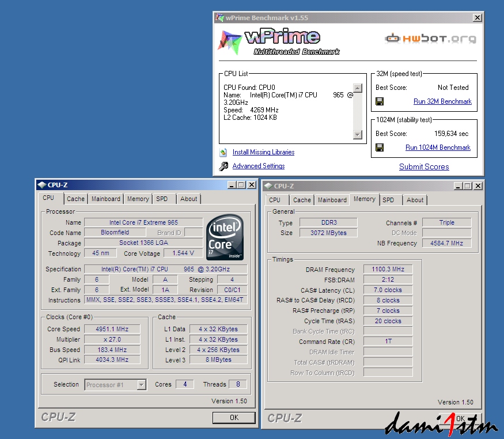
Task: Click the Advanced Settings wrench icon
Action: tap(223, 166)
